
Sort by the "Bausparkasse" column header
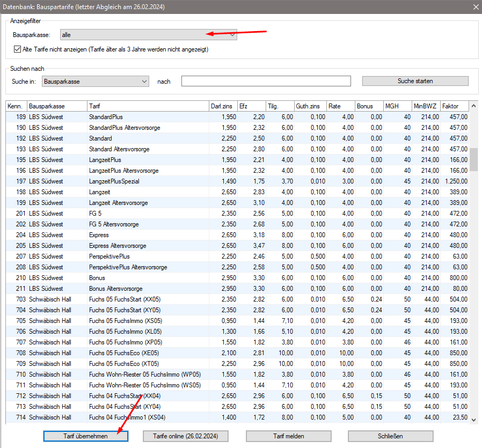click(57, 106)
